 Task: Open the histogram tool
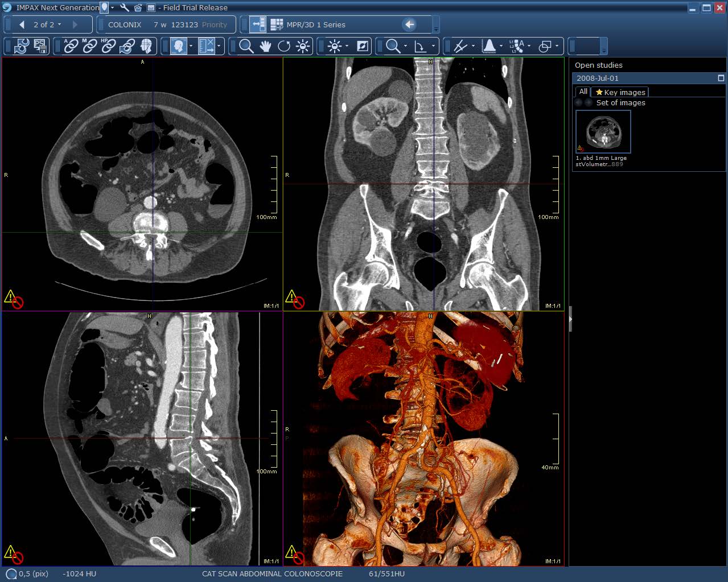489,46
